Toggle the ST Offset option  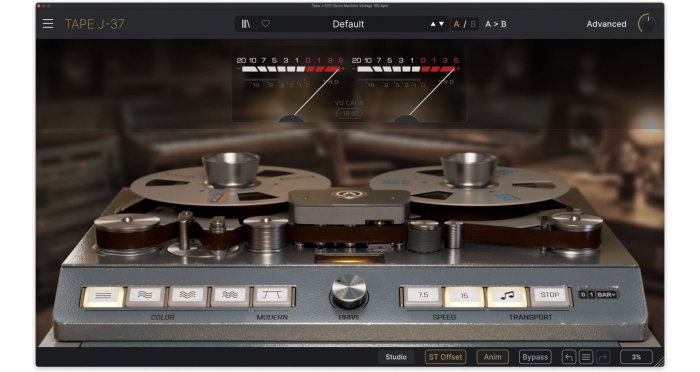coord(446,357)
